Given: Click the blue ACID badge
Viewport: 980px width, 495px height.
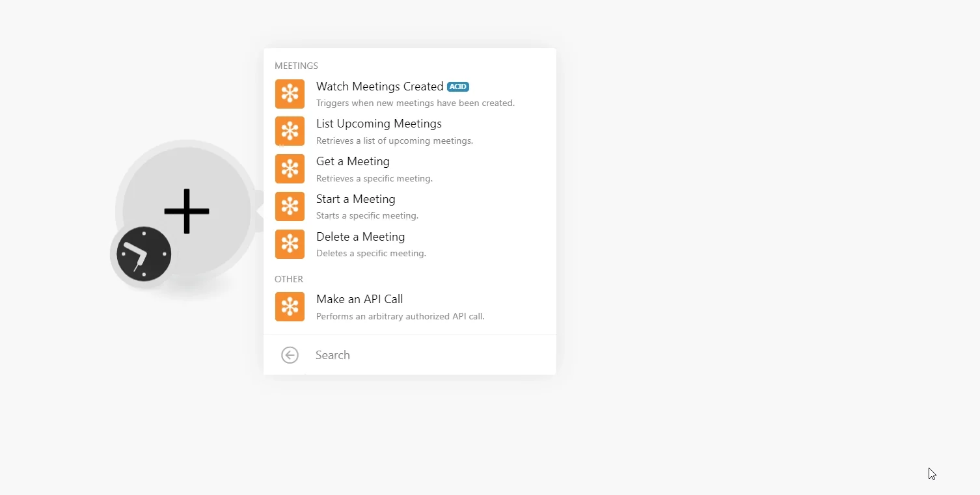Looking at the screenshot, I should [x=458, y=87].
